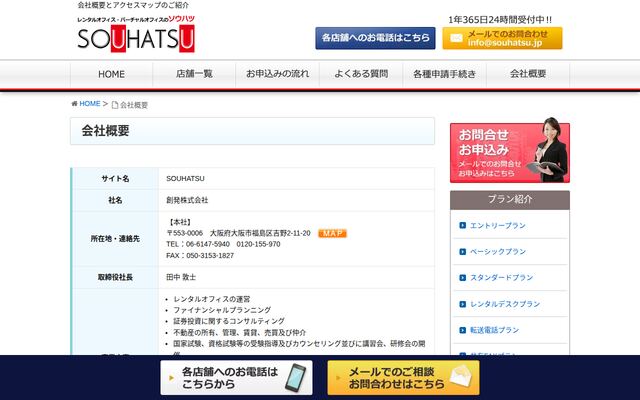Open the phone call button in header
640x400 pixels.
point(375,38)
